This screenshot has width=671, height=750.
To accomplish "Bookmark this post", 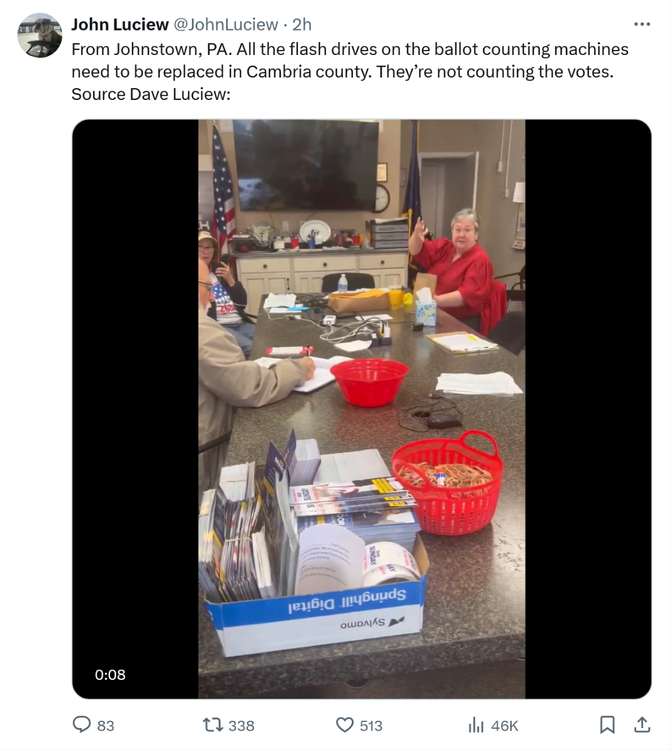I will point(607,725).
